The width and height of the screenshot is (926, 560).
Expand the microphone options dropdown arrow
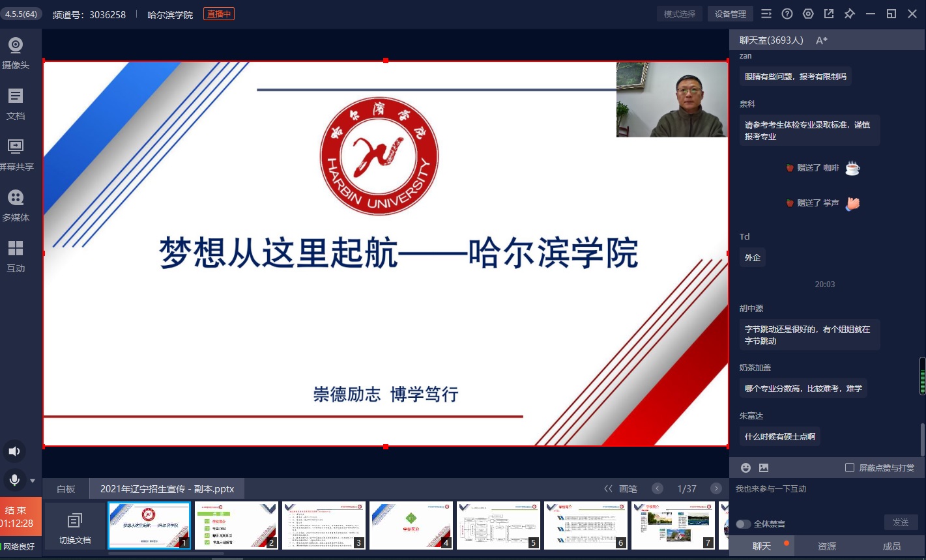[x=33, y=481]
